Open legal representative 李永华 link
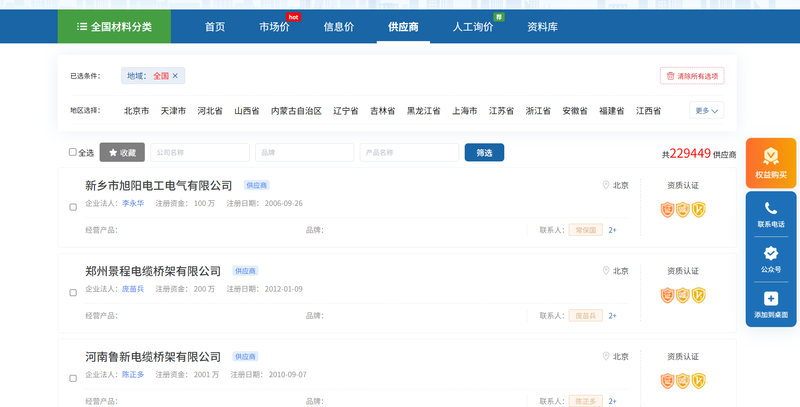Viewport: 800px width, 407px height. click(x=133, y=203)
